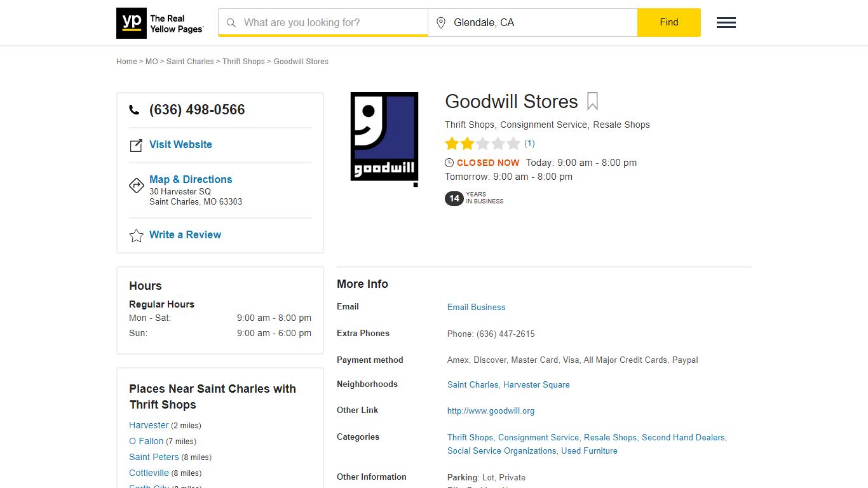Open the Visit Website link
The width and height of the screenshot is (868, 488).
(180, 144)
